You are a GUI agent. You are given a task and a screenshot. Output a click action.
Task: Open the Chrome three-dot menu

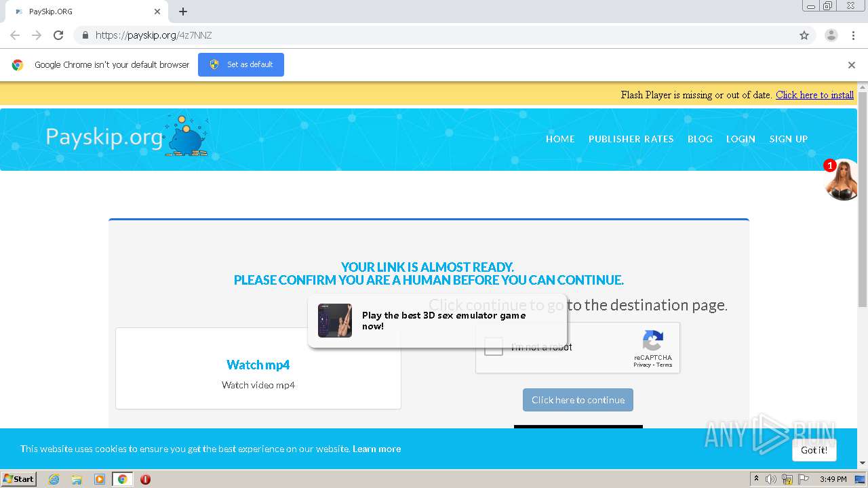click(x=853, y=35)
